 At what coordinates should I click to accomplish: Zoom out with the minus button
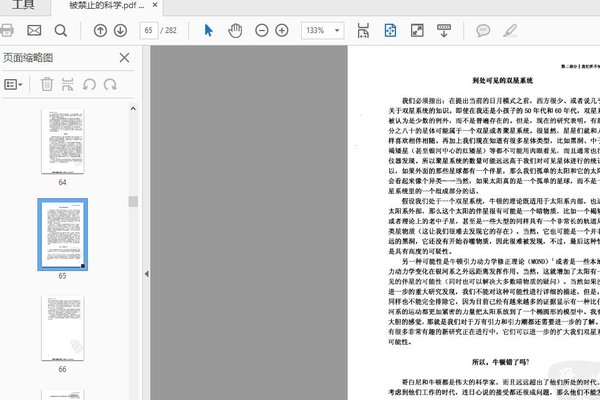click(x=262, y=31)
